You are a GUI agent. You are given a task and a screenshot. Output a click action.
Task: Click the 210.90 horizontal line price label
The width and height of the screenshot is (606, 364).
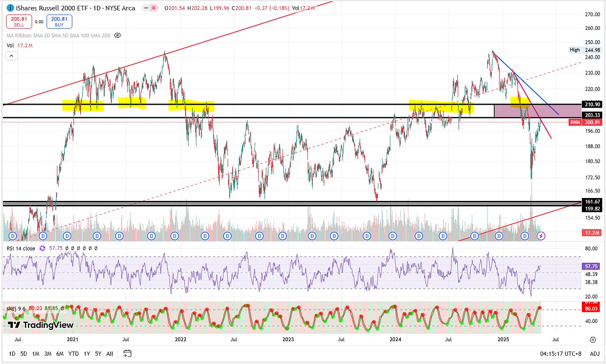592,104
